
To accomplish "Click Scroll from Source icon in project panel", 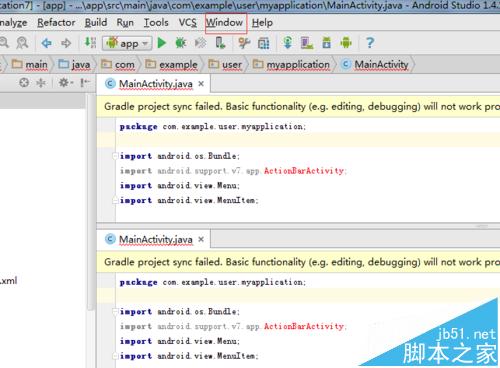I will point(24,82).
